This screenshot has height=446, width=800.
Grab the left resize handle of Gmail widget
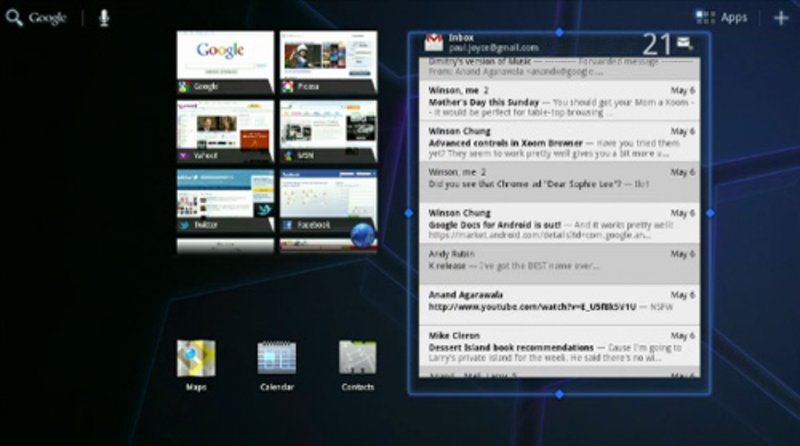click(x=409, y=213)
